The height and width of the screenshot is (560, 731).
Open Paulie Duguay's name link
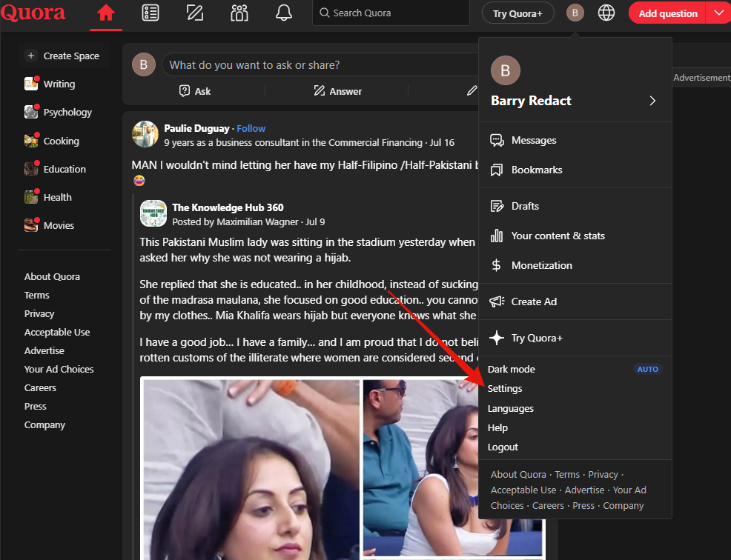tap(196, 129)
